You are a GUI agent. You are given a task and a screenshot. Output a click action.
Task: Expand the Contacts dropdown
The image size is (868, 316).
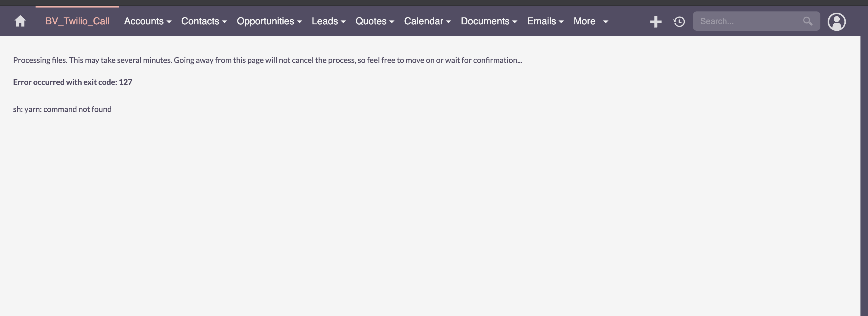pyautogui.click(x=203, y=21)
